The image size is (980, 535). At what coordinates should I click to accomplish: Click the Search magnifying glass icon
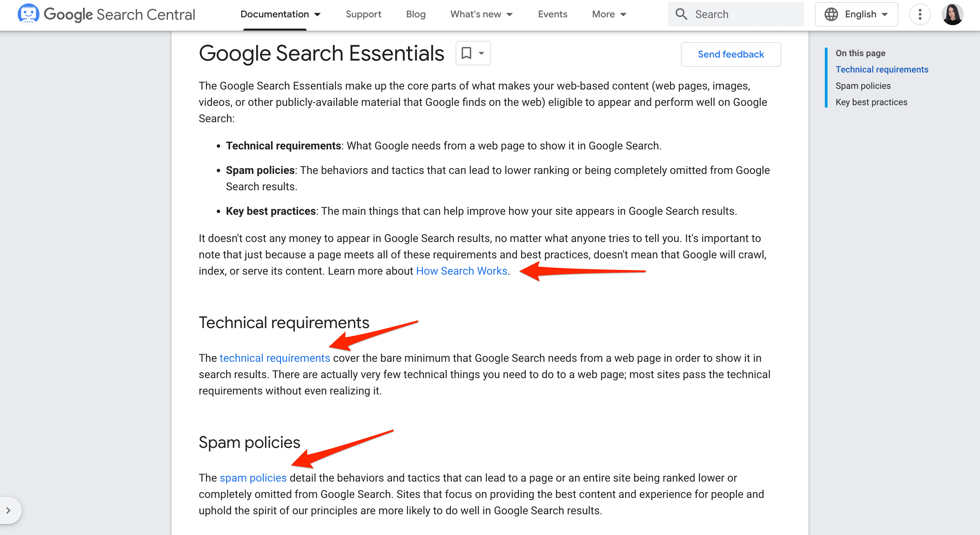(x=682, y=14)
